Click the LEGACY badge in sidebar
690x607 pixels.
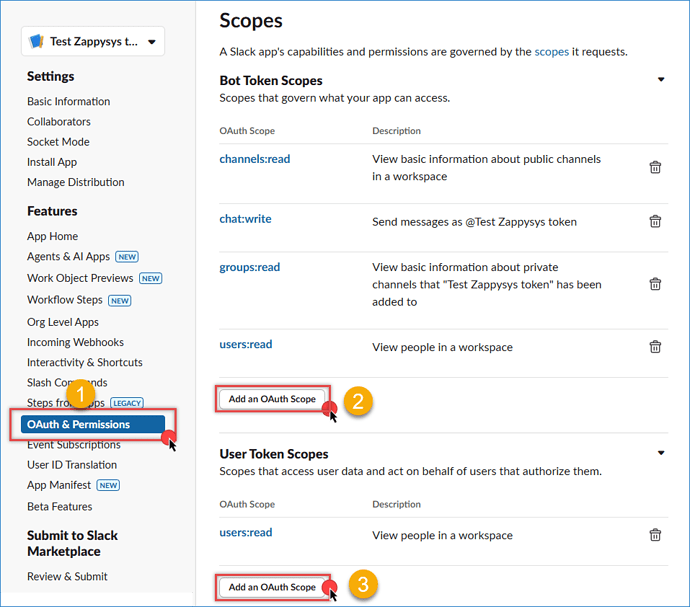[x=127, y=403]
